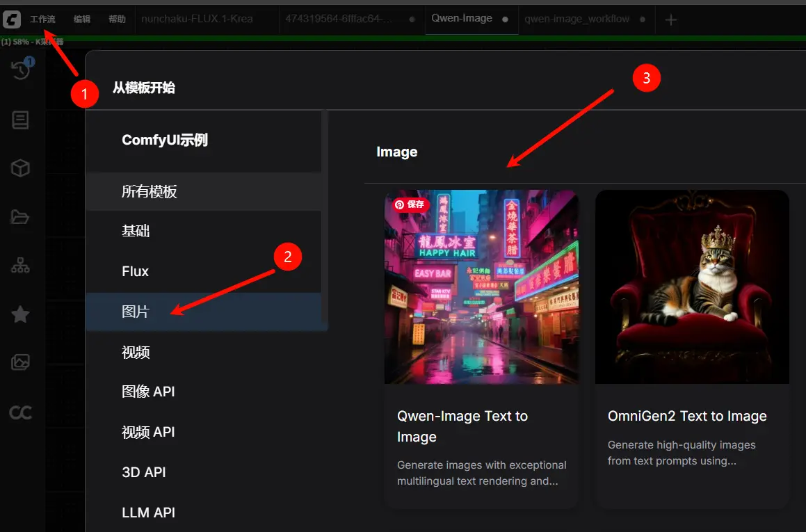Select the LLM API template category
Viewport: 806px width, 532px height.
148,513
